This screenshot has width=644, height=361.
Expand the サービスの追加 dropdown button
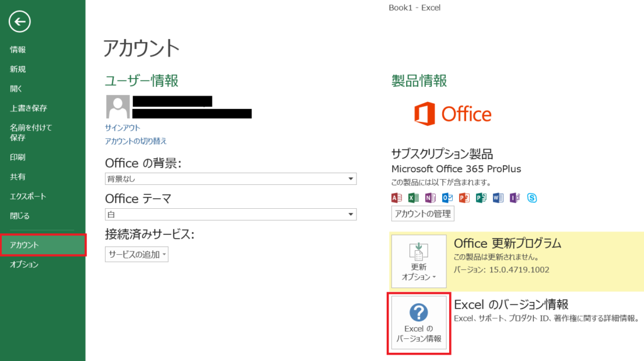coord(136,255)
